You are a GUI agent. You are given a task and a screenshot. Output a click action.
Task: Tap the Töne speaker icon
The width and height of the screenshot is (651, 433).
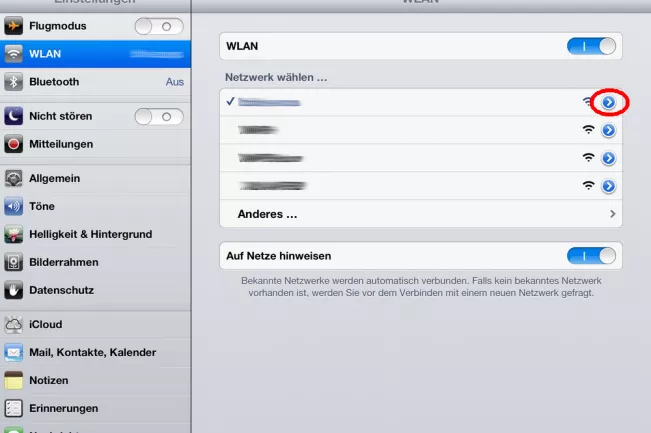tap(13, 206)
